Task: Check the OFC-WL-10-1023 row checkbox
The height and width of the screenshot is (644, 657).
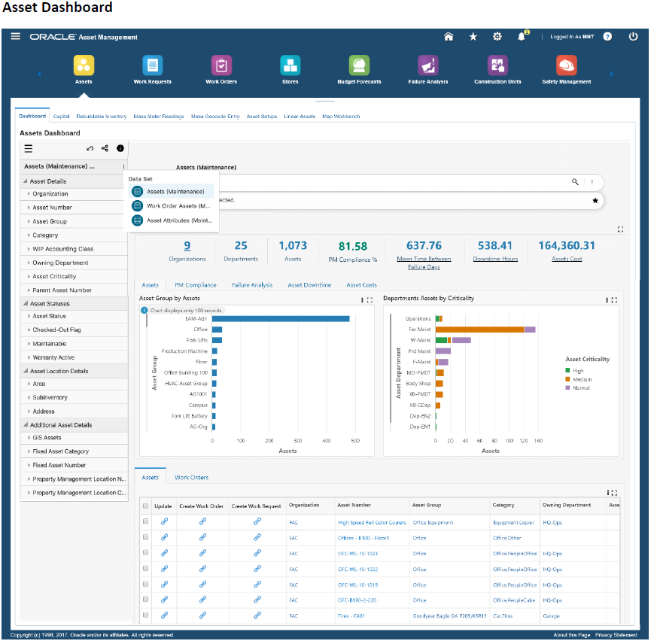Action: [145, 554]
